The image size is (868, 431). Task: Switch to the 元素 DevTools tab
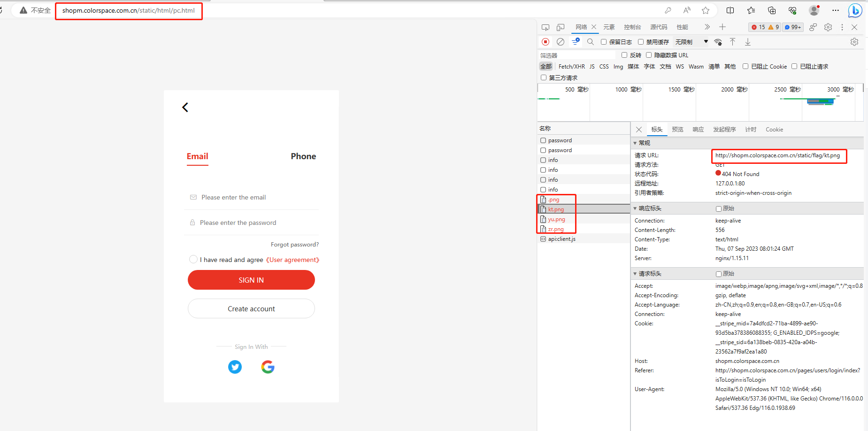click(x=609, y=27)
